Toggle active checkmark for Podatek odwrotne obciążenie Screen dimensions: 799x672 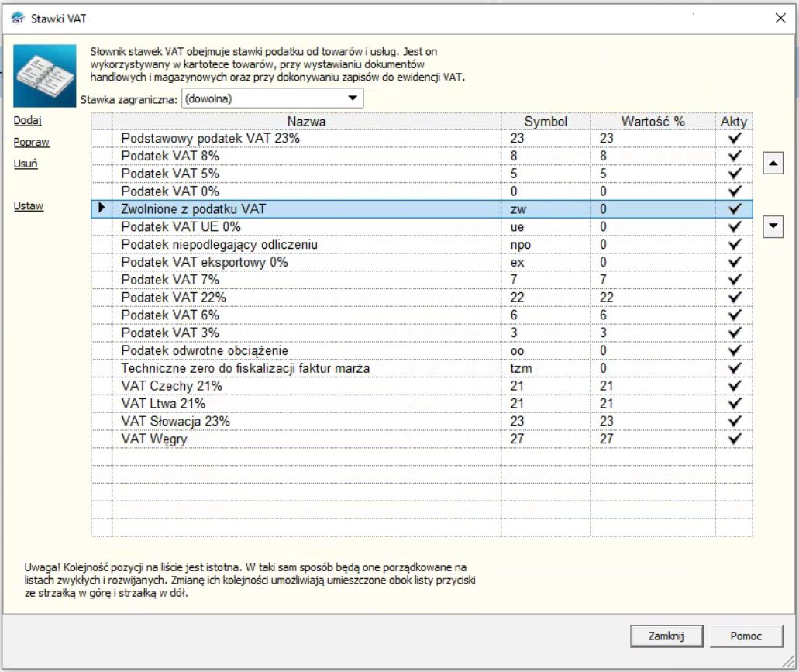734,350
